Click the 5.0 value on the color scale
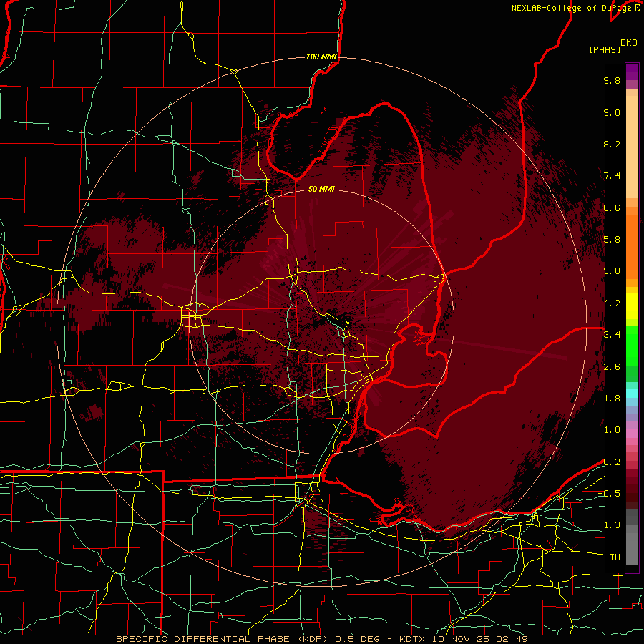644x644 pixels. 612,271
